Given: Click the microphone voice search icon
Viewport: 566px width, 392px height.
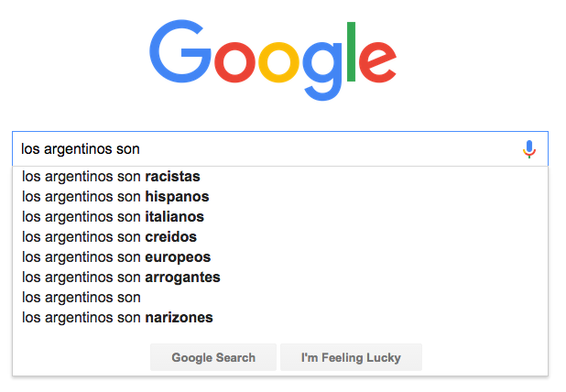Looking at the screenshot, I should pos(529,149).
